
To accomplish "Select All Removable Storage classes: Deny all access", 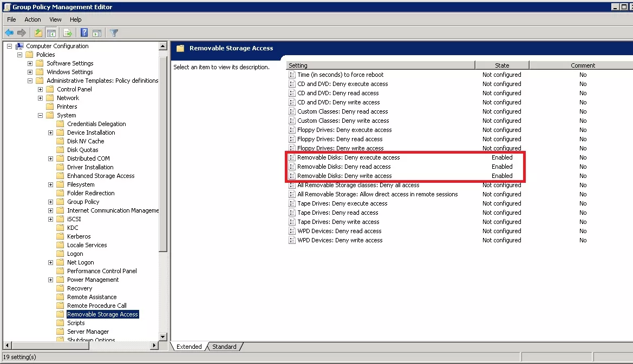I will tap(358, 185).
